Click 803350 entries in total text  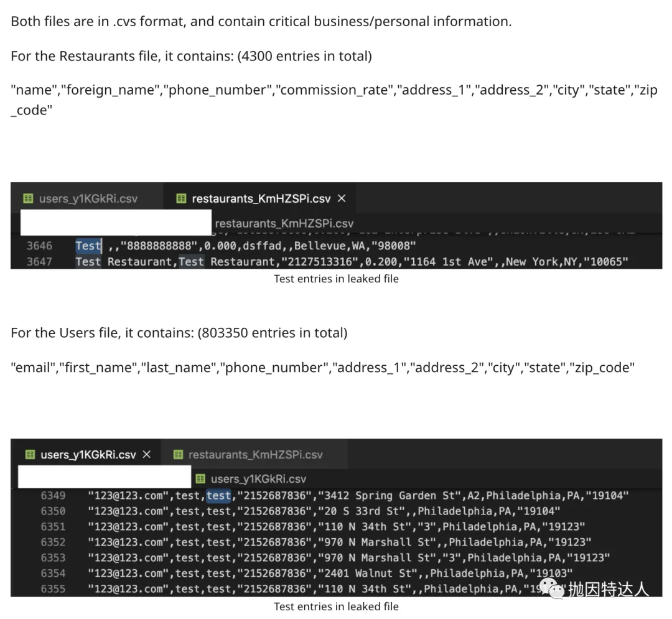(273, 333)
